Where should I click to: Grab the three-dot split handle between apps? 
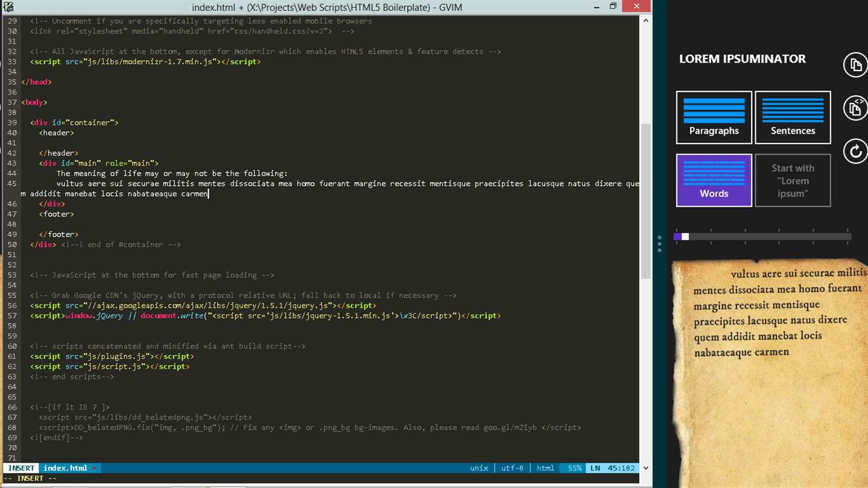[x=660, y=243]
